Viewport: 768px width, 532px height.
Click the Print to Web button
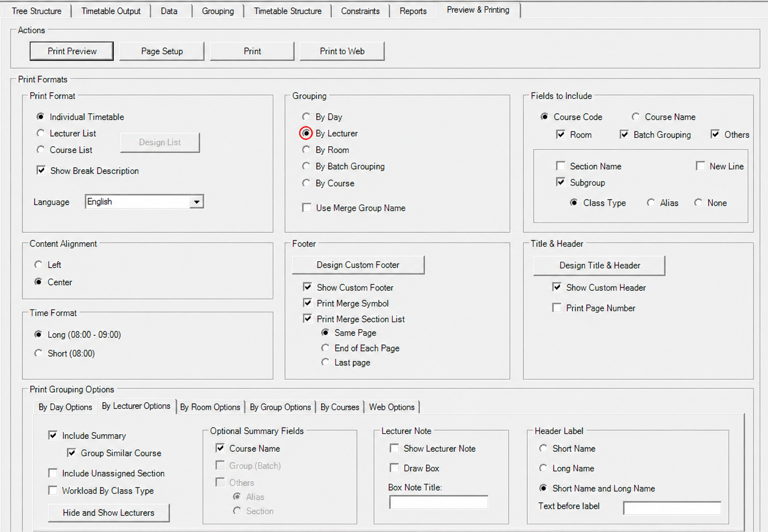[342, 51]
